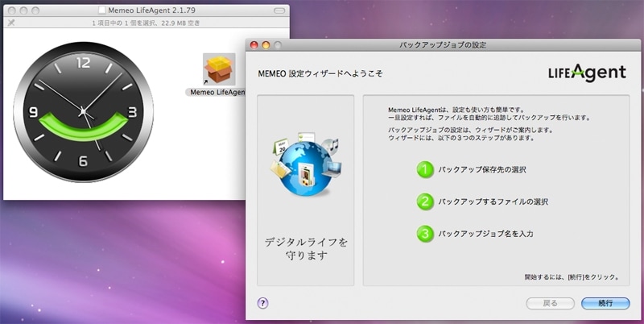Click the LifeAgent logo in wizard header

coord(587,73)
